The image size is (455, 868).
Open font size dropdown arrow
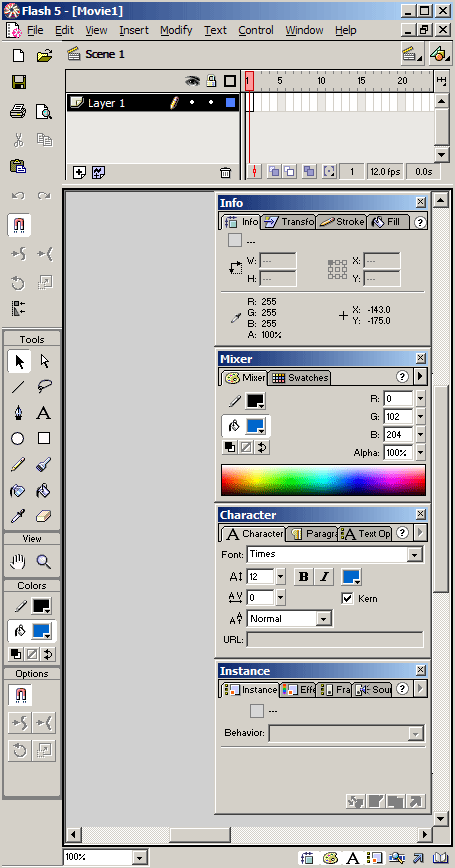(280, 577)
